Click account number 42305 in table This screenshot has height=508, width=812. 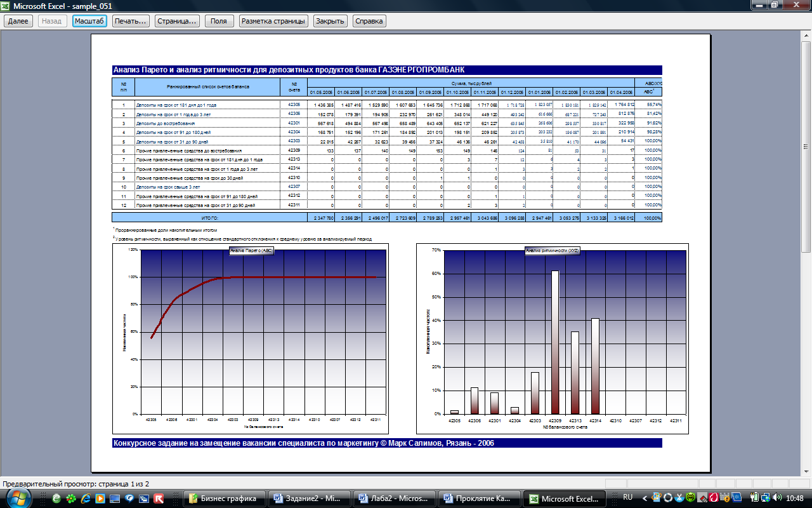(294, 104)
